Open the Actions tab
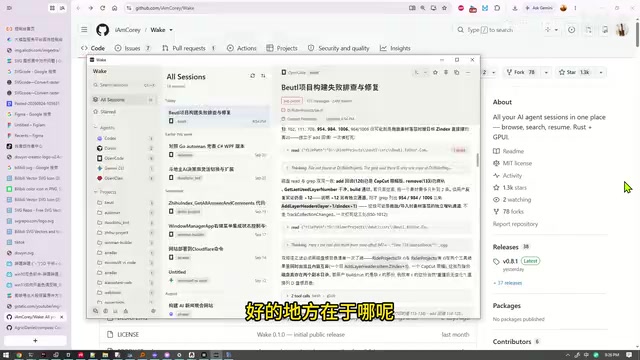Image resolution: width=640 pixels, height=360 pixels. [x=242, y=48]
